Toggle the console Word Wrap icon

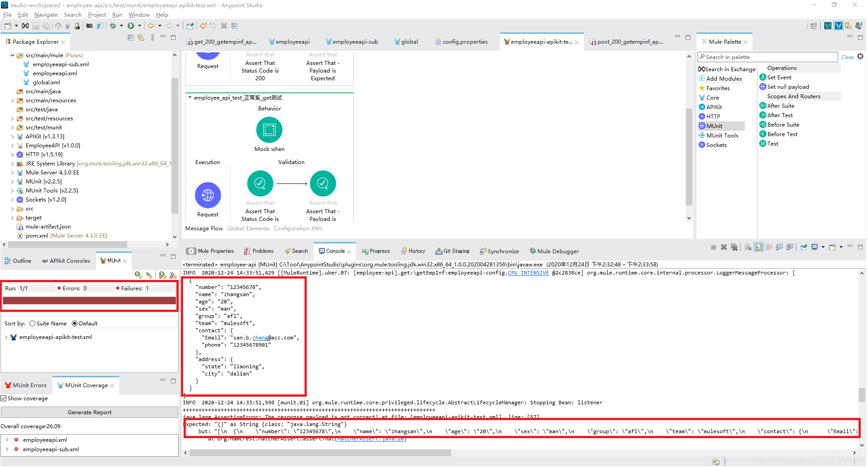[x=769, y=247]
